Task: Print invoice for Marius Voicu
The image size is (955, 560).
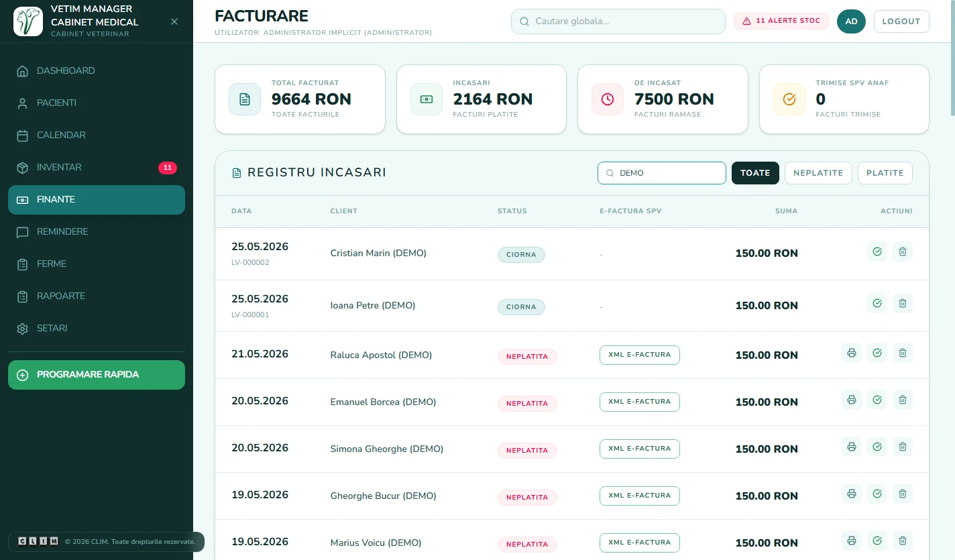Action: pos(852,541)
